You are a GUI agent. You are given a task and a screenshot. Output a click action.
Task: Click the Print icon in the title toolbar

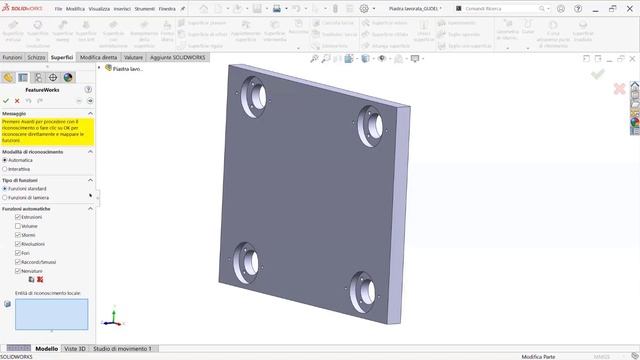[277, 9]
